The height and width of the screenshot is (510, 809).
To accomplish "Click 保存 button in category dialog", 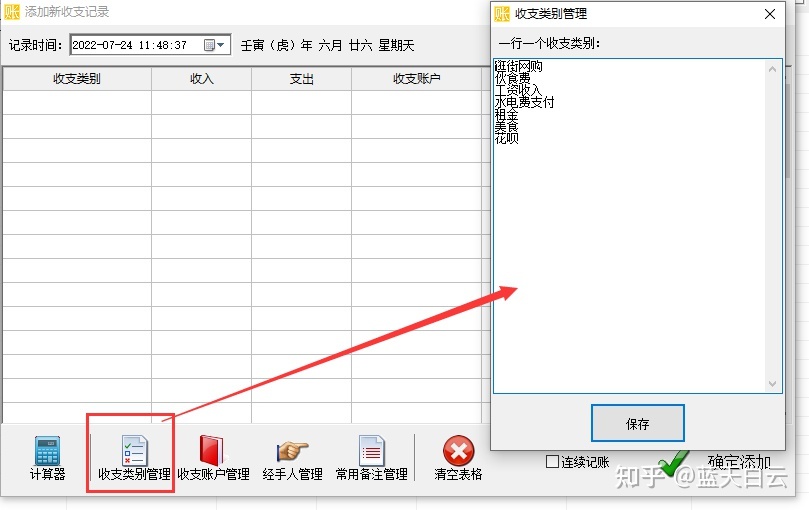I will pyautogui.click(x=638, y=423).
